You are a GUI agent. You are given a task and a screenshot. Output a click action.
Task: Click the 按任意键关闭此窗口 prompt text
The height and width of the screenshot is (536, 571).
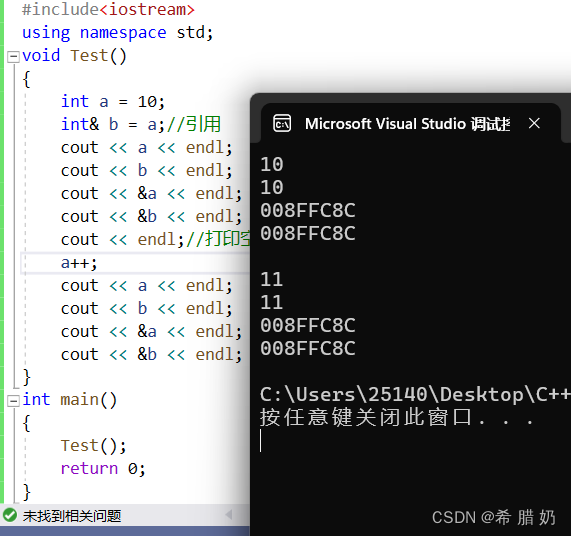tap(366, 417)
